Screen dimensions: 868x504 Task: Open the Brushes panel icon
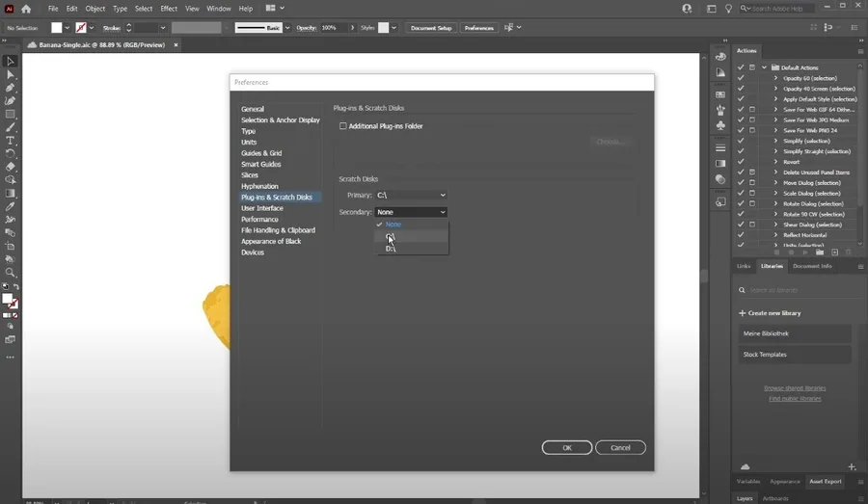coord(720,110)
